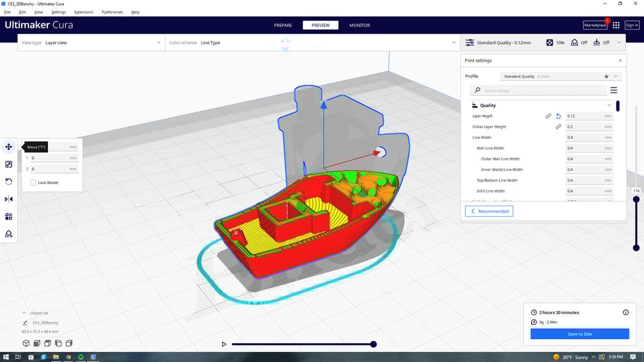Click the print settings sliders icon
Viewport: 644px width, 362px height.
(x=470, y=42)
